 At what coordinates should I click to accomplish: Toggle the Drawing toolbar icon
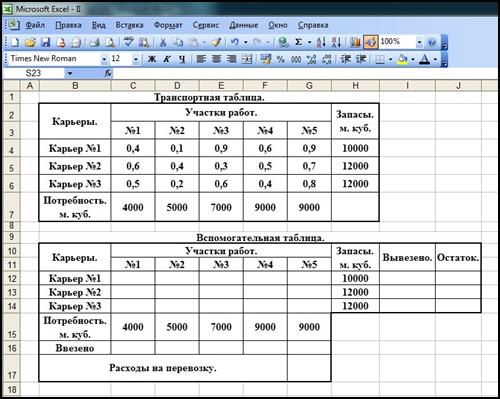click(x=371, y=42)
